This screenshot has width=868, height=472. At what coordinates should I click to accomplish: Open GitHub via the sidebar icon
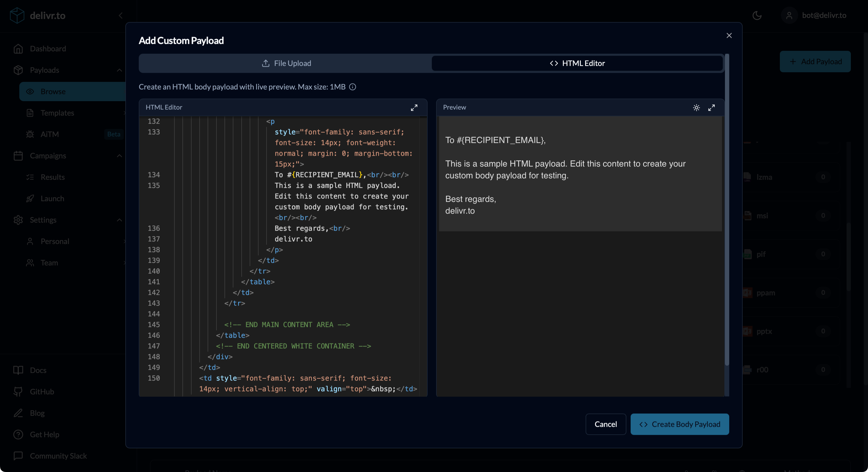point(18,391)
